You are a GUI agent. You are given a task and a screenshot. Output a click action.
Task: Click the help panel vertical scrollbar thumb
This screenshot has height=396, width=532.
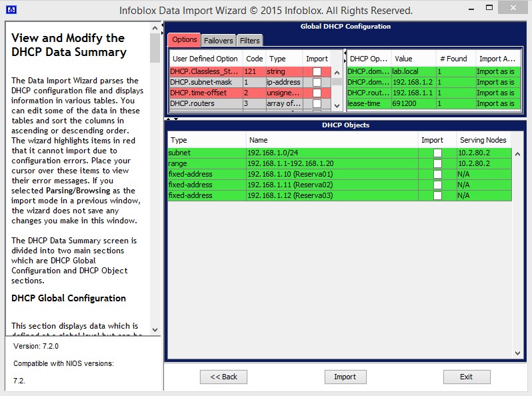(x=155, y=47)
